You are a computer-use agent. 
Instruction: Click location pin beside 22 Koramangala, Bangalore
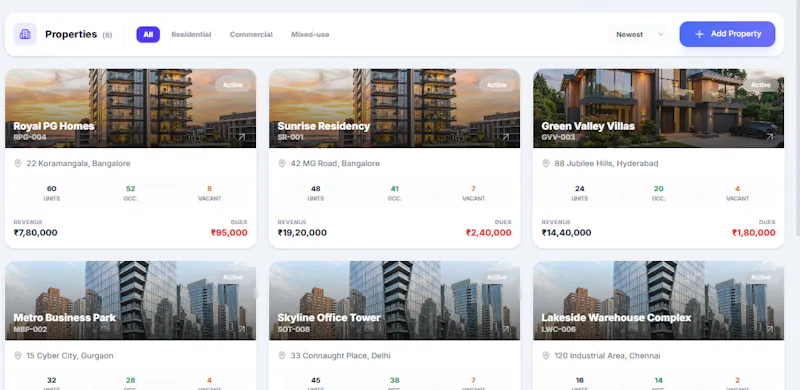18,163
